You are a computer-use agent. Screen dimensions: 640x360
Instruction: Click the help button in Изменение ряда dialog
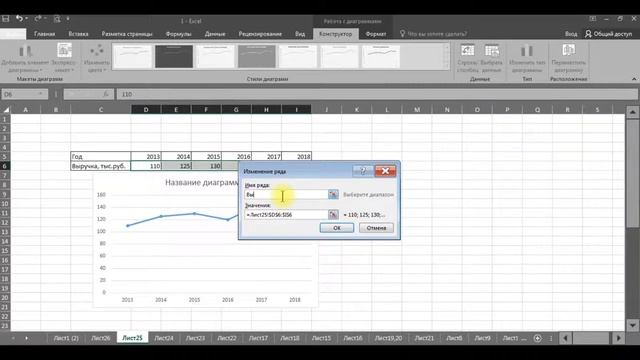pyautogui.click(x=362, y=171)
